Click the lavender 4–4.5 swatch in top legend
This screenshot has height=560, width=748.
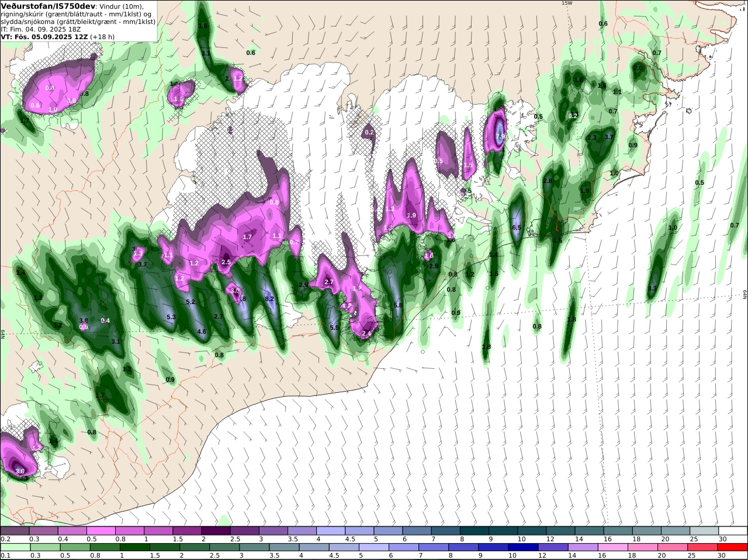331,530
